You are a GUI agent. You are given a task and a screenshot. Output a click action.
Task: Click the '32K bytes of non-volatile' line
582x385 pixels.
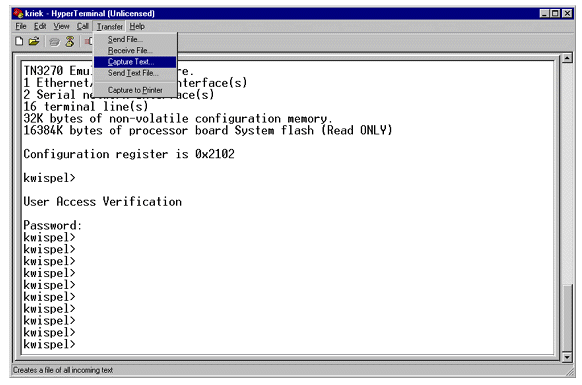[178, 118]
